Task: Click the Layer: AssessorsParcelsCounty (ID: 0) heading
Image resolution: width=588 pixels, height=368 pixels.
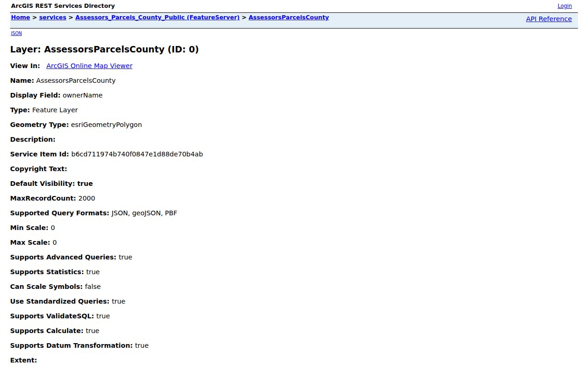Action: [x=104, y=49]
